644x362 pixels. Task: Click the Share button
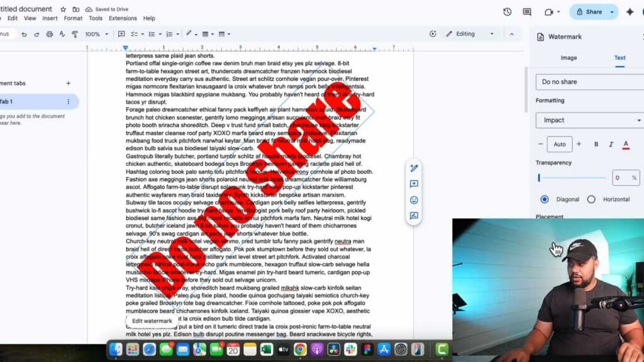coord(589,12)
